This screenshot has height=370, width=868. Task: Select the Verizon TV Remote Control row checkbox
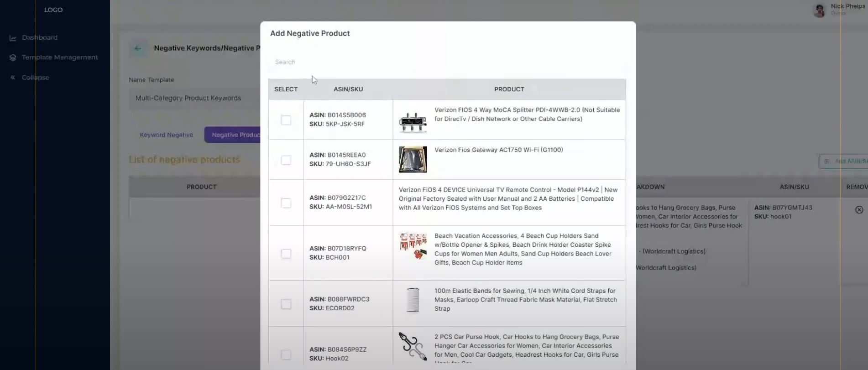(x=286, y=203)
